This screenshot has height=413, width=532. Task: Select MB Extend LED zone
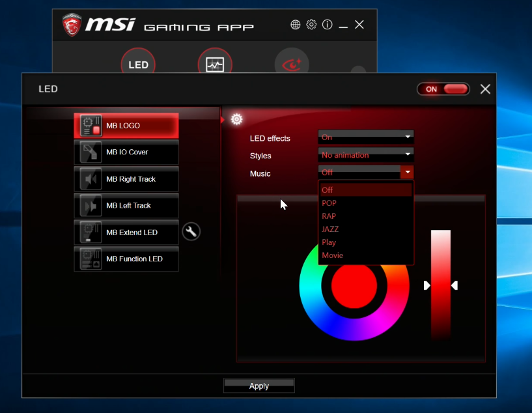tap(126, 233)
